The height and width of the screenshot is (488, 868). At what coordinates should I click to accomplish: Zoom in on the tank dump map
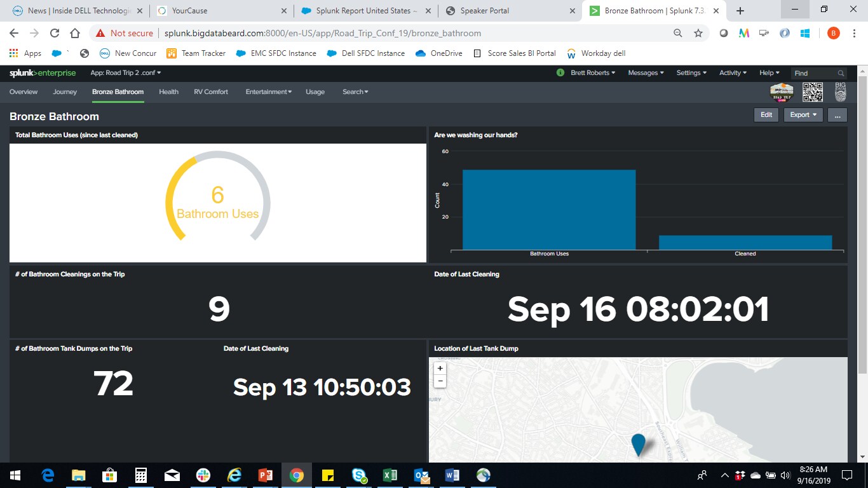(440, 369)
